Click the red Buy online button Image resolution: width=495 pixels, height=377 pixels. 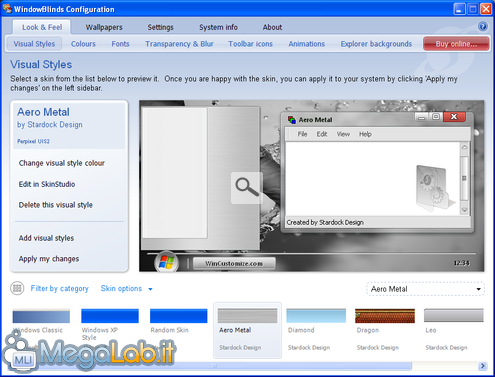point(456,44)
